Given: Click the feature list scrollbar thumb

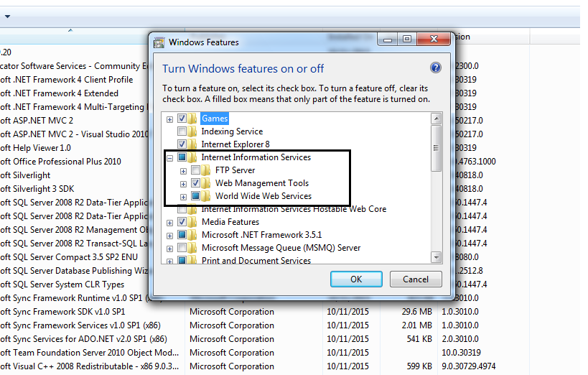Looking at the screenshot, I should click(436, 148).
